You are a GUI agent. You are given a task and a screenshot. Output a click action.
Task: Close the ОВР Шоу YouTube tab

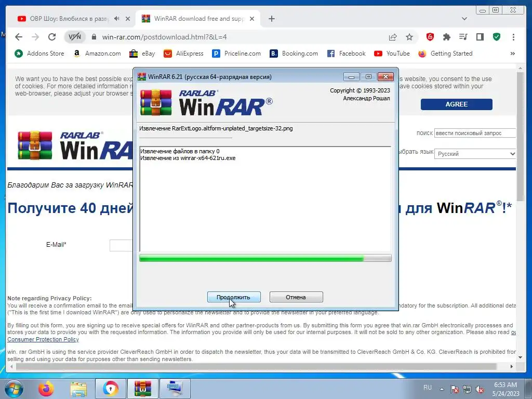pyautogui.click(x=128, y=19)
